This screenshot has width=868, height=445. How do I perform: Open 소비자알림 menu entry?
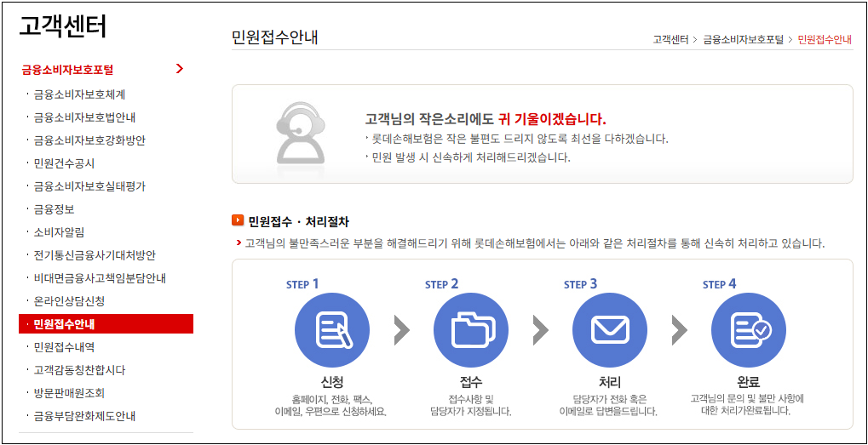point(59,232)
